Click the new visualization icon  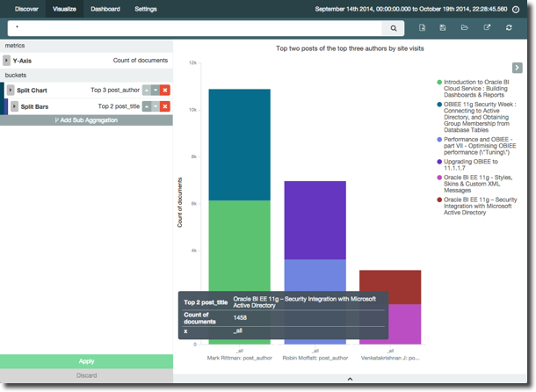[423, 28]
